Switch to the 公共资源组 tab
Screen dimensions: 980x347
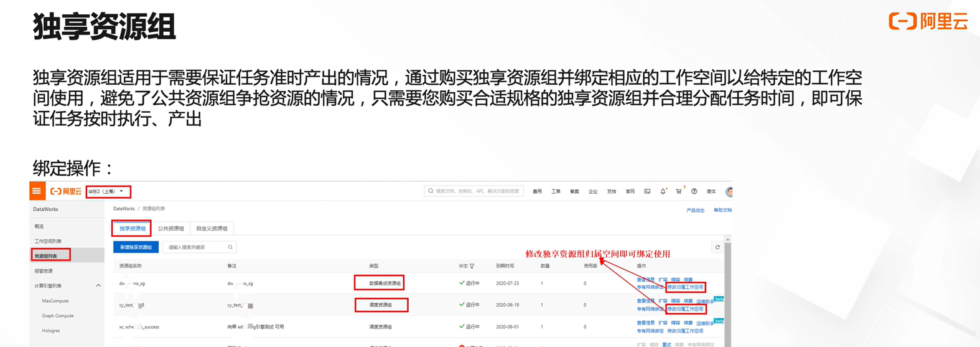[x=170, y=228]
